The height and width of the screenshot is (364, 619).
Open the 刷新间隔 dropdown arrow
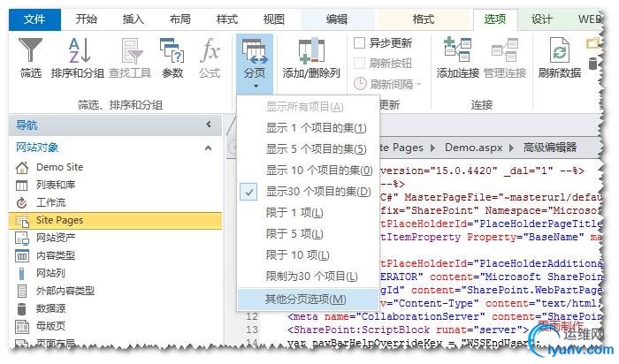tap(418, 84)
